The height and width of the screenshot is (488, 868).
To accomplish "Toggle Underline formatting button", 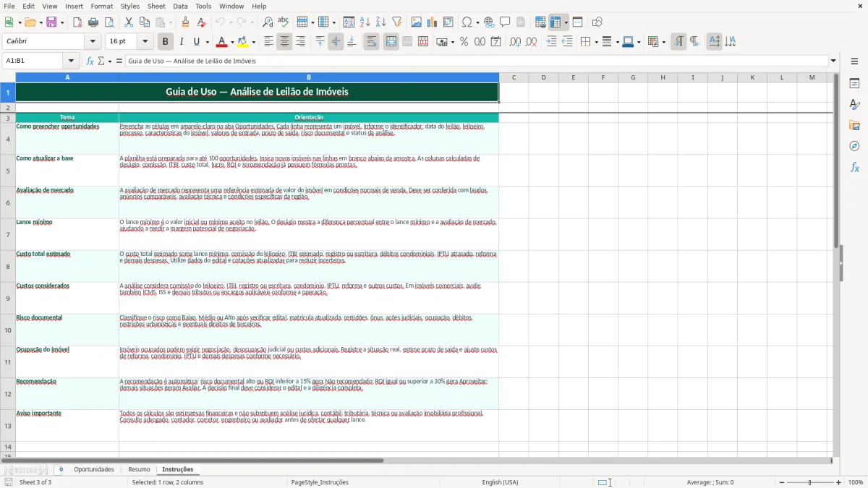I will (x=196, y=42).
